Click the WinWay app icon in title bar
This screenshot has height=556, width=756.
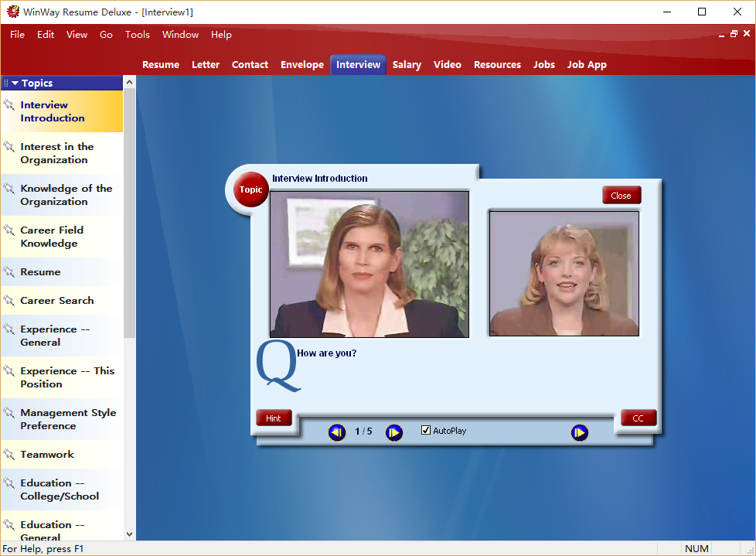pyautogui.click(x=13, y=12)
